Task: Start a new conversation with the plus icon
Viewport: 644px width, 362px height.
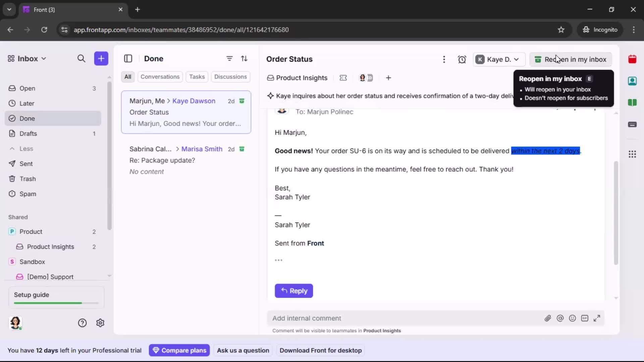Action: click(x=101, y=58)
